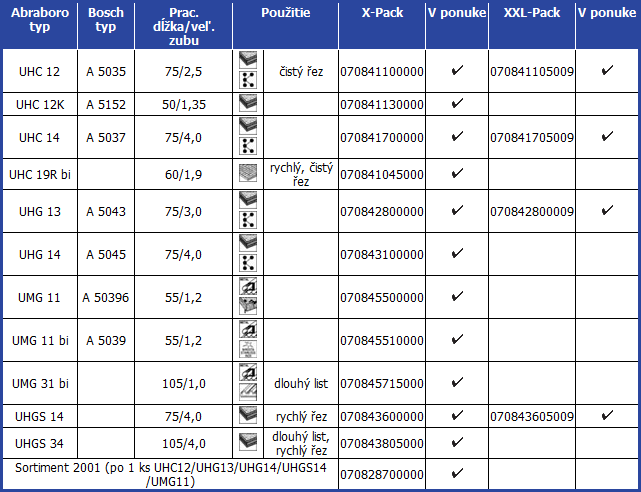Click Bosch type A 50396 cell
Screen dimensions: 641x492
click(x=106, y=297)
